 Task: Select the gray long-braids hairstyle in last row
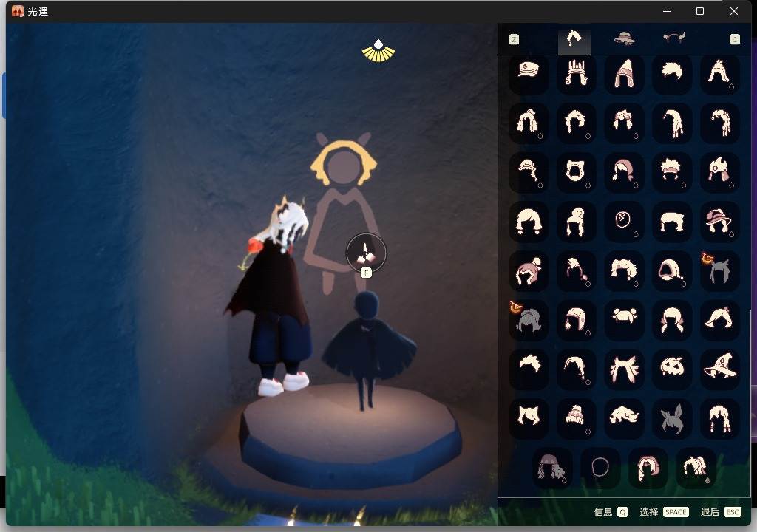pos(552,467)
